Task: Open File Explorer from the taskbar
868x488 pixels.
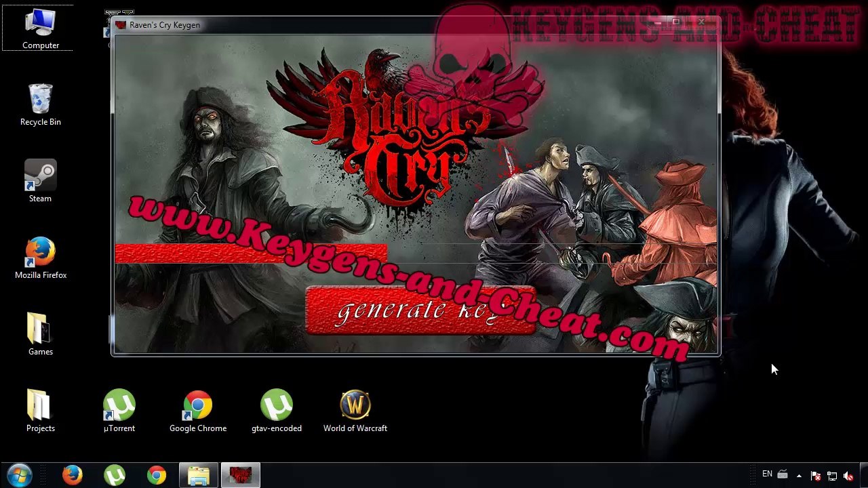Action: click(199, 475)
